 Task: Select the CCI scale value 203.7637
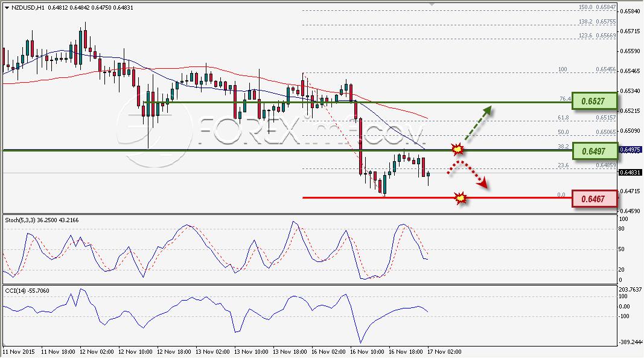click(630, 290)
